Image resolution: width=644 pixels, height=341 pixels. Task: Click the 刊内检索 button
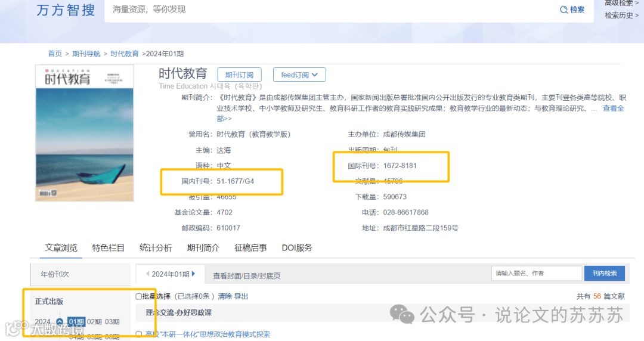coord(605,273)
